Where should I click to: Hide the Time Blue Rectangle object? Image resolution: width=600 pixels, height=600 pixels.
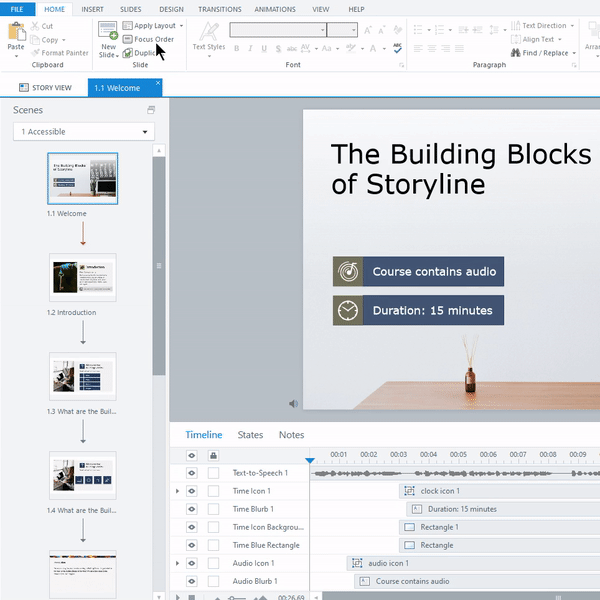tap(192, 545)
